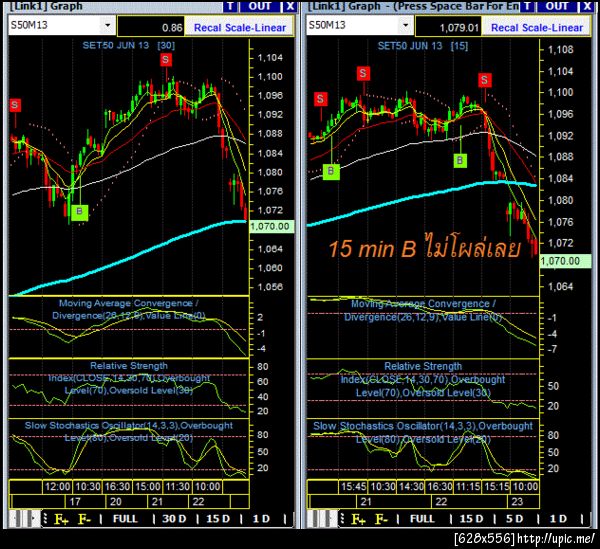Viewport: 600px width, 549px height.
Task: Click the 0.86 value box in left graph
Action: tap(151, 27)
